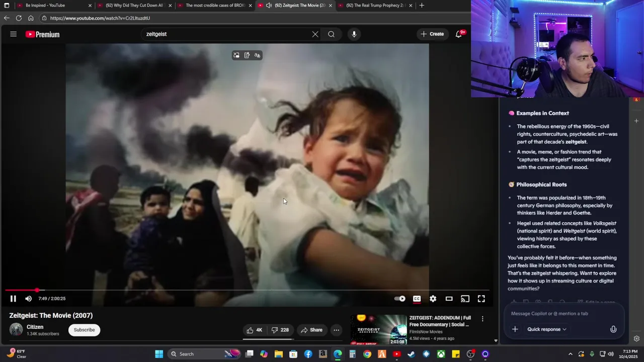Enter fullscreen video mode
The image size is (644, 362).
pyautogui.click(x=481, y=299)
